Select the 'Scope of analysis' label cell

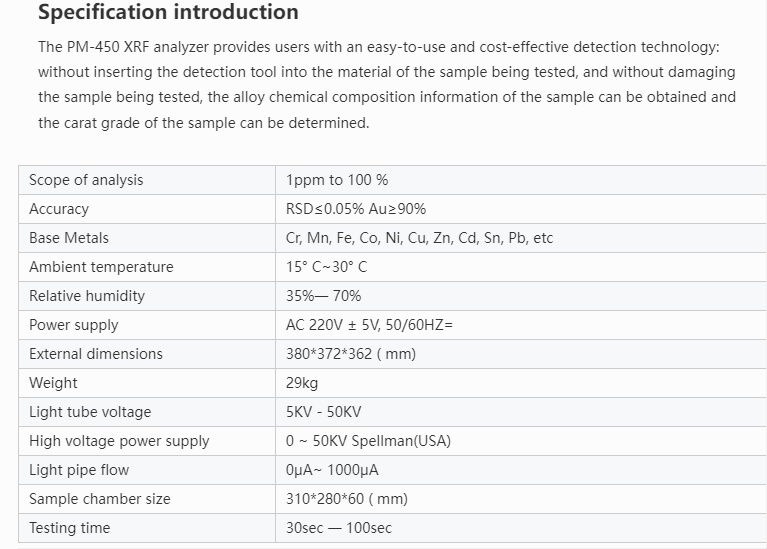coord(86,180)
